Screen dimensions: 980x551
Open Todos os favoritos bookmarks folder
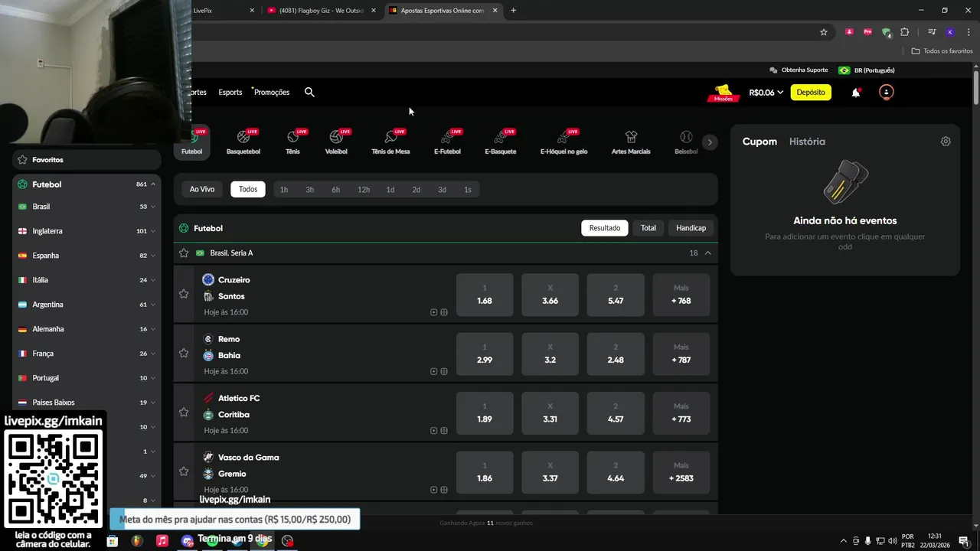pos(942,51)
